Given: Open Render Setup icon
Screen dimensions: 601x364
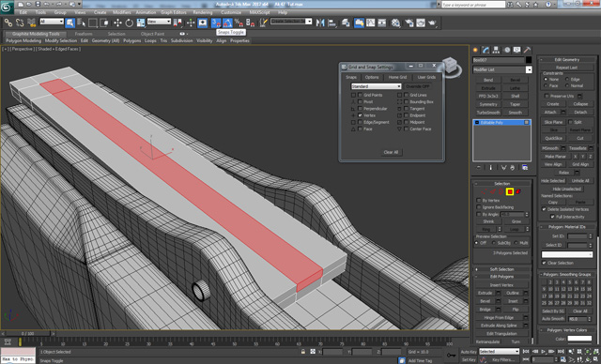Looking at the screenshot, I should [409, 23].
